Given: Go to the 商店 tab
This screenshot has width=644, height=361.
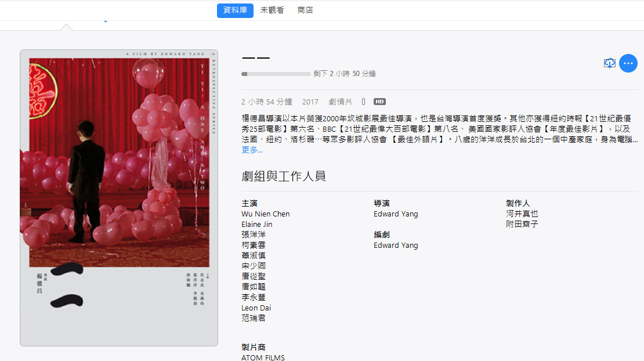Looking at the screenshot, I should [x=305, y=10].
